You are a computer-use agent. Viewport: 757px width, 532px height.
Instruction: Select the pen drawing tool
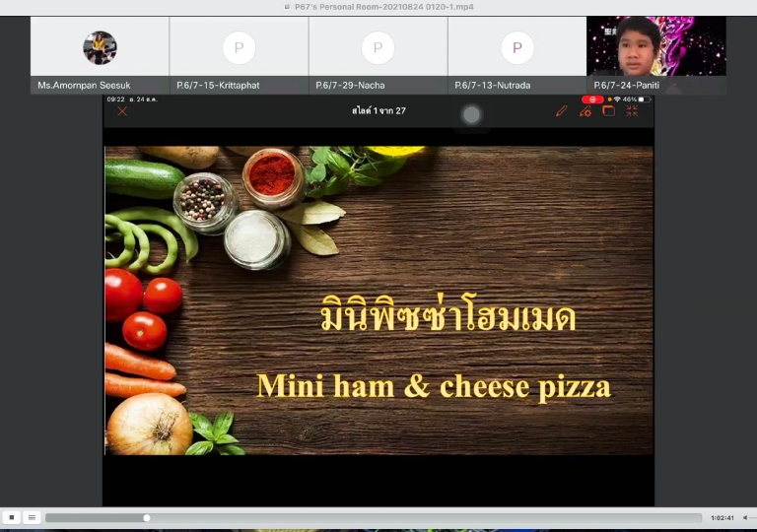tap(561, 111)
